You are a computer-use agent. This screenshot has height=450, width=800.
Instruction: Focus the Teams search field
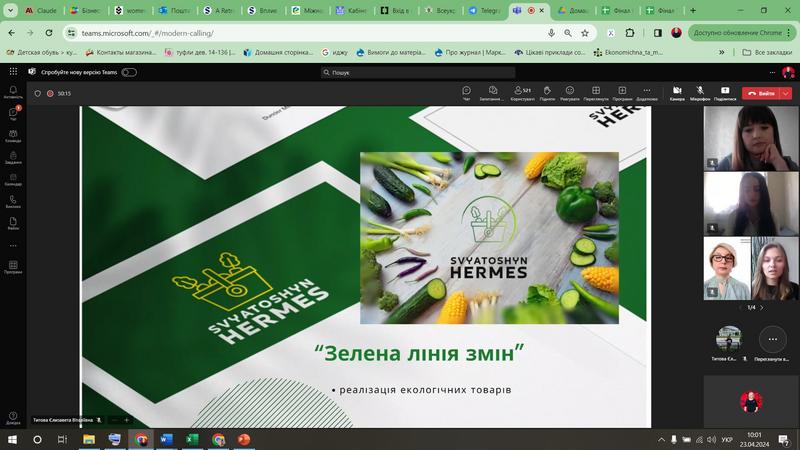pos(417,72)
